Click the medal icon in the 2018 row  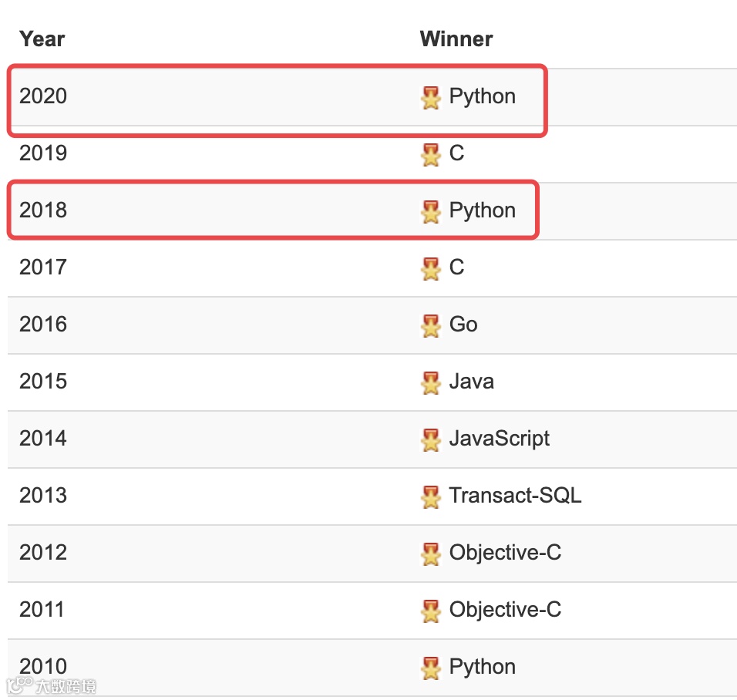point(431,211)
